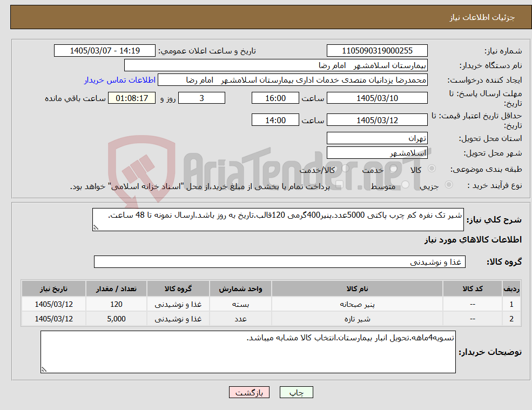Click the شماره نیاز number field

click(377, 51)
